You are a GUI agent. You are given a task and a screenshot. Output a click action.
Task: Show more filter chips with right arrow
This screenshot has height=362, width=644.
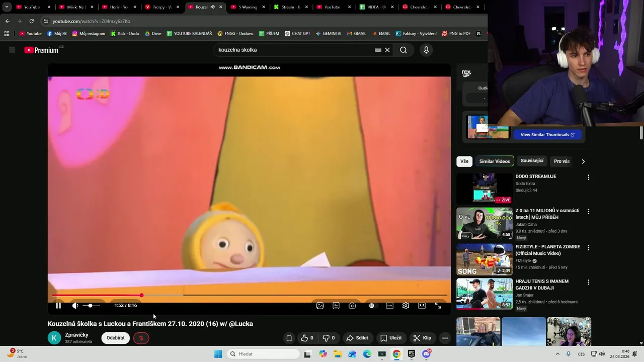click(583, 161)
